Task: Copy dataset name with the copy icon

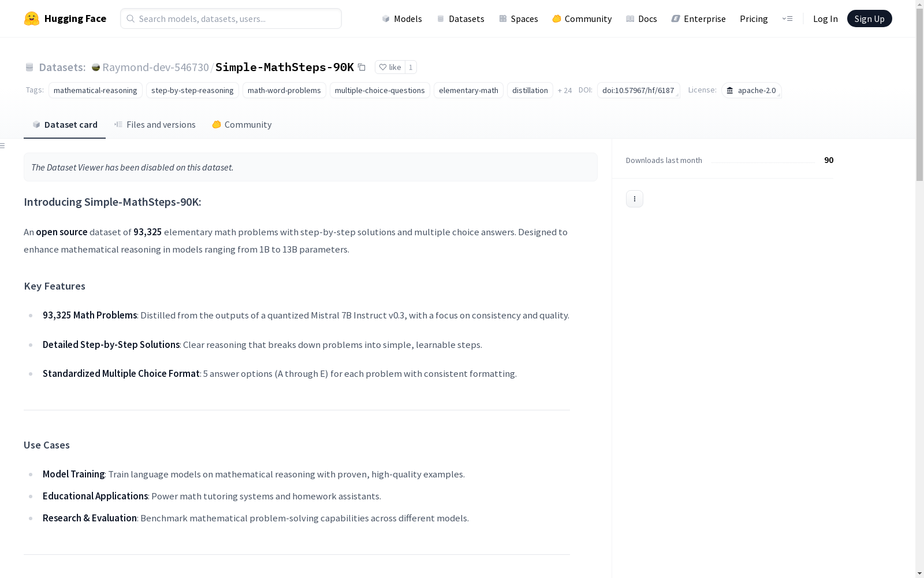Action: click(x=362, y=67)
